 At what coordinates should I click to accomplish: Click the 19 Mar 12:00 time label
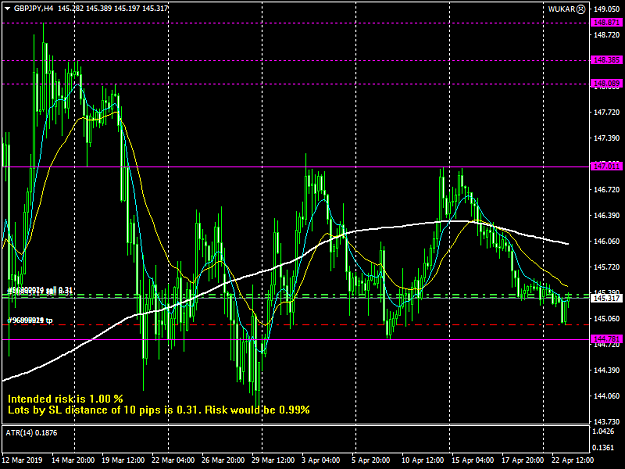[x=123, y=460]
